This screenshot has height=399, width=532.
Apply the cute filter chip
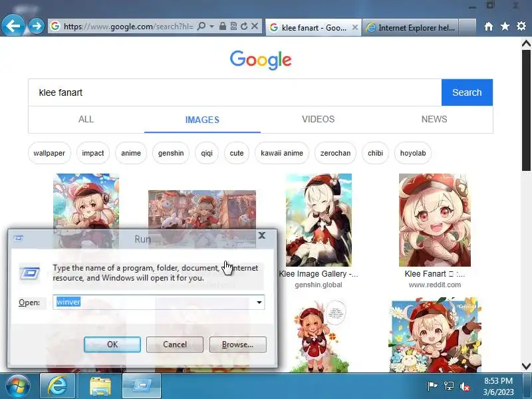tap(237, 153)
